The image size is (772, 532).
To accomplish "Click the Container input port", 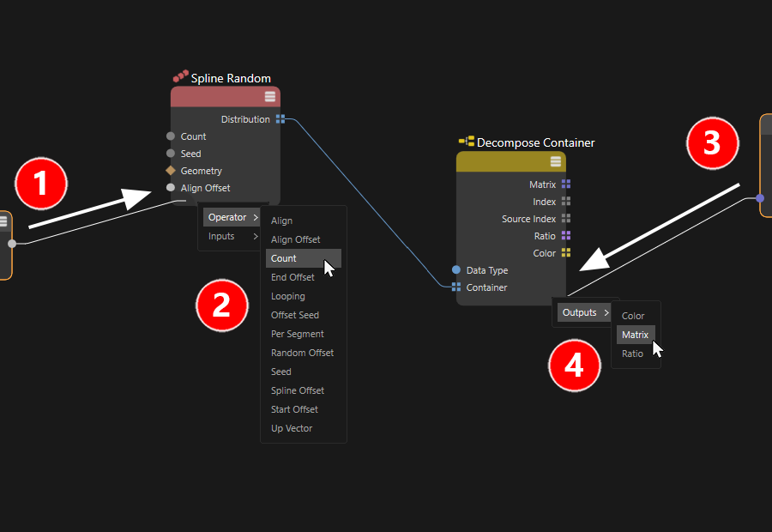I will pyautogui.click(x=456, y=287).
